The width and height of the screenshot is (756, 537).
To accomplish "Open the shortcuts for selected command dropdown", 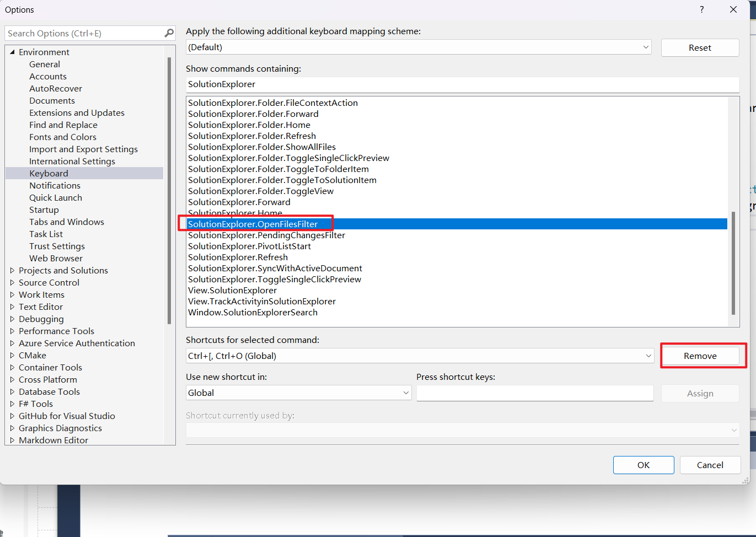I will [648, 356].
